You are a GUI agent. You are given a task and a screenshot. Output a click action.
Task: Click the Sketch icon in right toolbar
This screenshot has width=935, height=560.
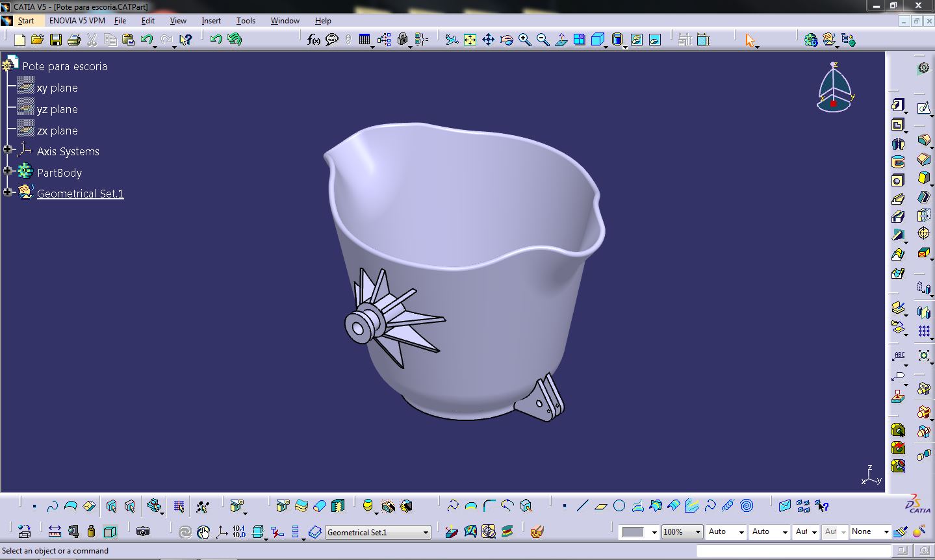tap(923, 108)
